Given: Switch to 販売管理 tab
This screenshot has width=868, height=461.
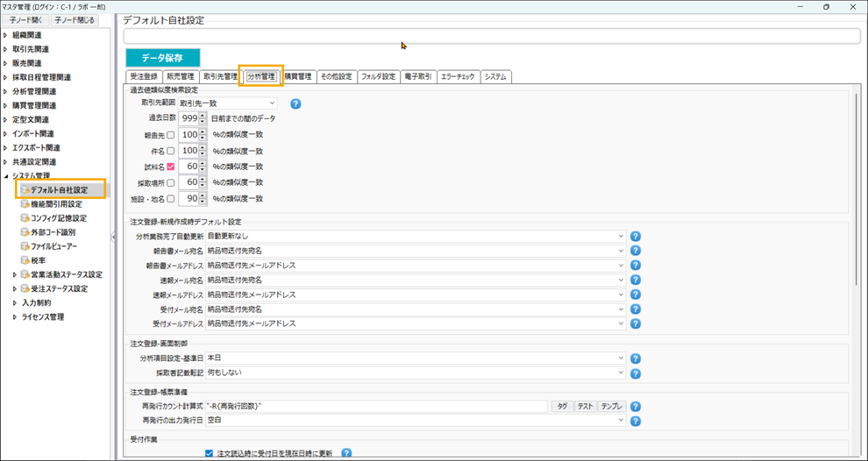Looking at the screenshot, I should (181, 77).
